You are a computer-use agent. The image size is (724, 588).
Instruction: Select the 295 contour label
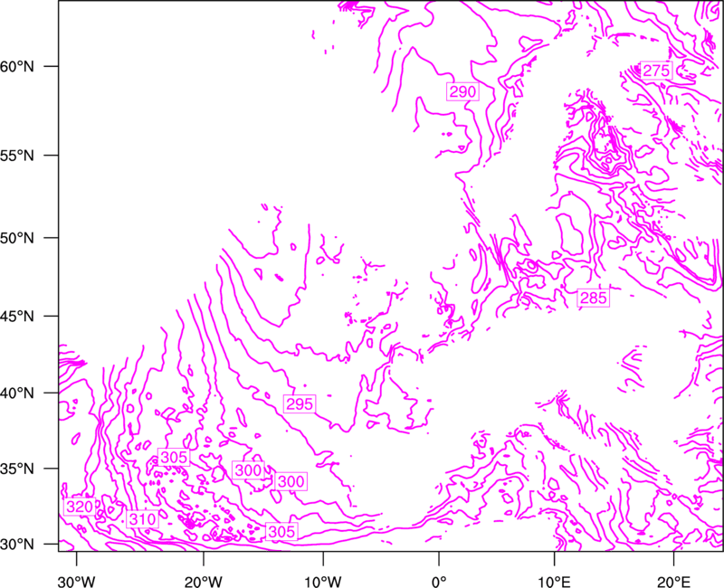(x=300, y=404)
